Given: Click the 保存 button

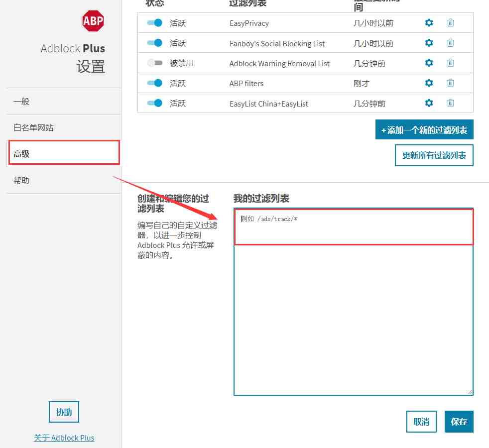Looking at the screenshot, I should (x=459, y=422).
